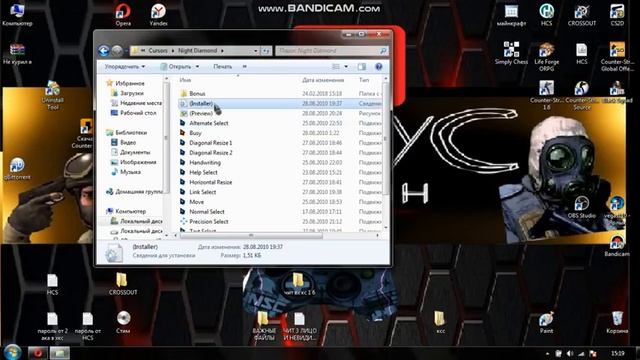Click the Windows Start orb
Viewport: 640px width, 360px height.
coord(13,352)
